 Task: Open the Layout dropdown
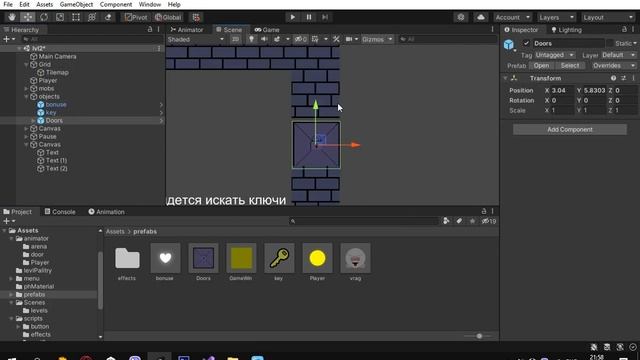pyautogui.click(x=608, y=17)
